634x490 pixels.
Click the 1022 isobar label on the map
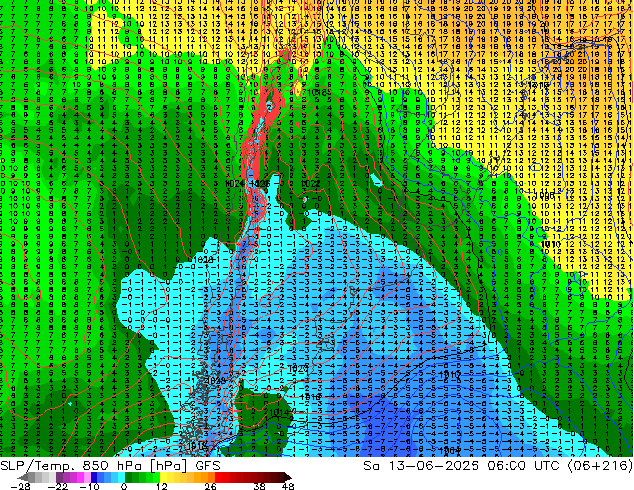(311, 184)
